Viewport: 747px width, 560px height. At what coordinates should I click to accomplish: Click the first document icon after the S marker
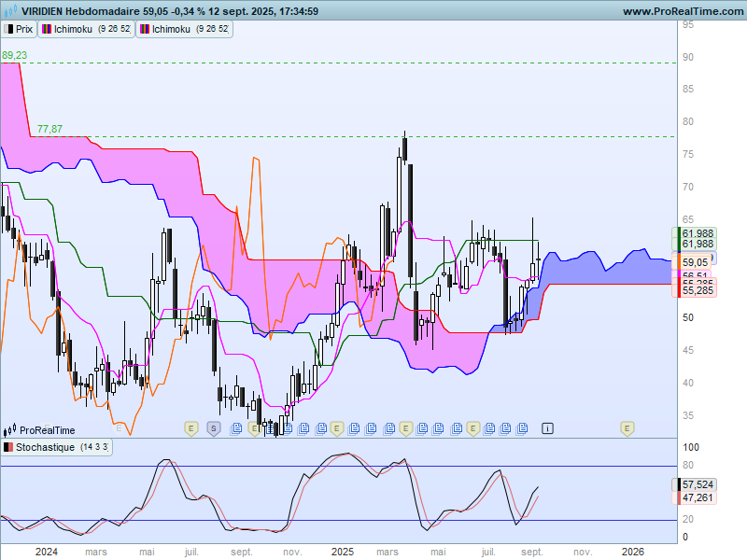click(236, 428)
